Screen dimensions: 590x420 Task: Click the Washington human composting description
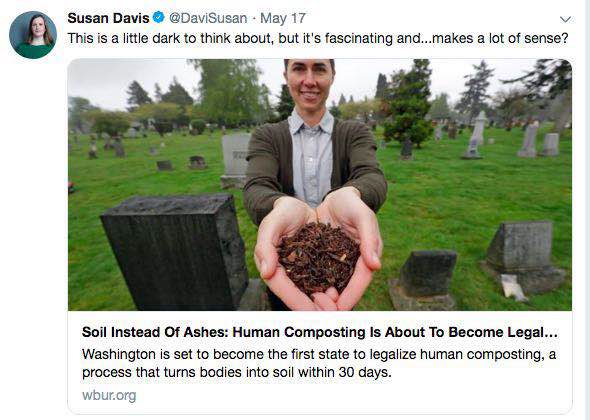tap(319, 363)
